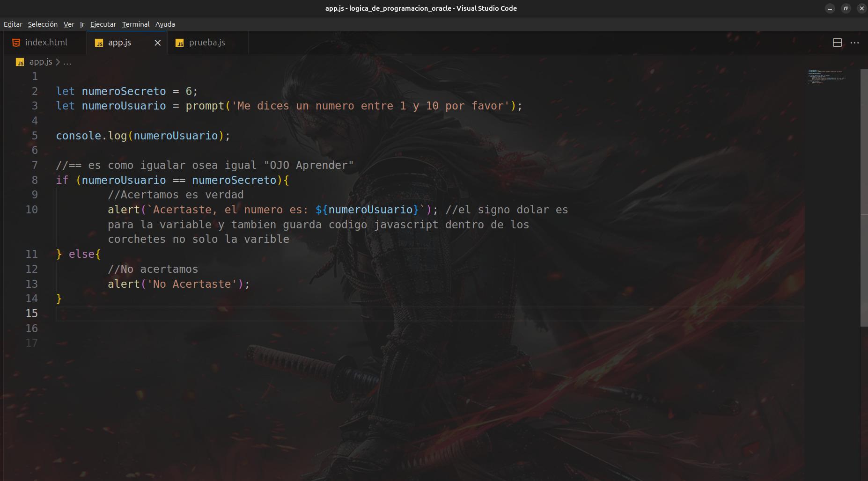Expand the breadcrumb ellipsis symbol list

click(67, 62)
